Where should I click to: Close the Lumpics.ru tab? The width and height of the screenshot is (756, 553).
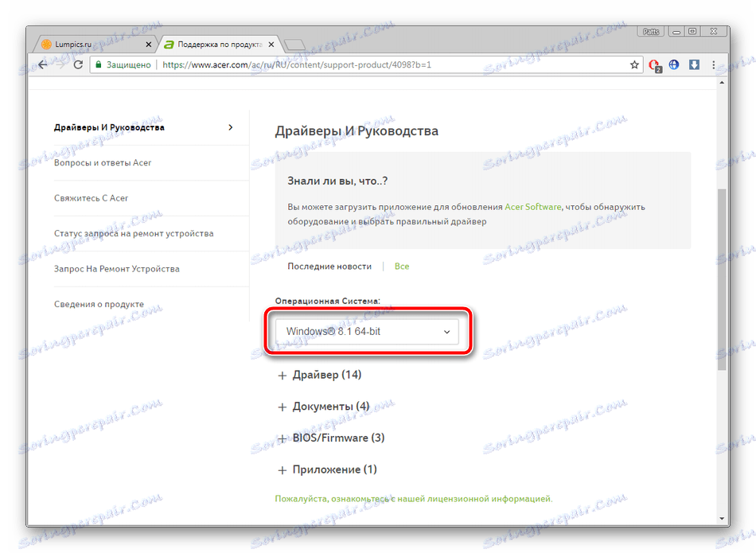pyautogui.click(x=149, y=45)
